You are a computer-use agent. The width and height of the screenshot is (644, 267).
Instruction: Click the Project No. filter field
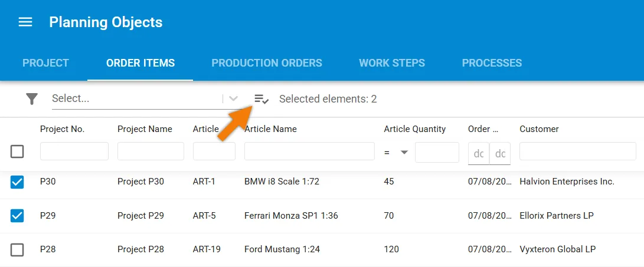click(x=74, y=151)
